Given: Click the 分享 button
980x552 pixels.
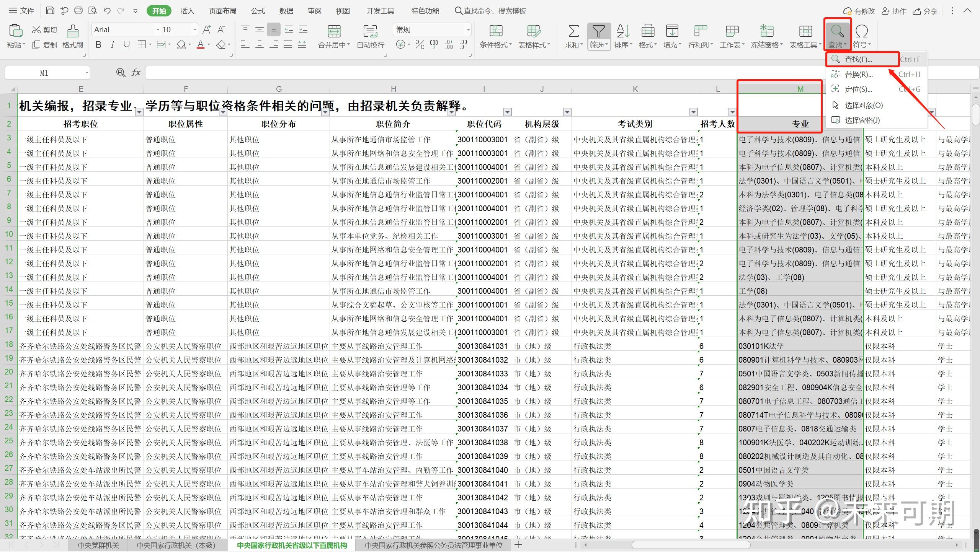Looking at the screenshot, I should coord(925,11).
